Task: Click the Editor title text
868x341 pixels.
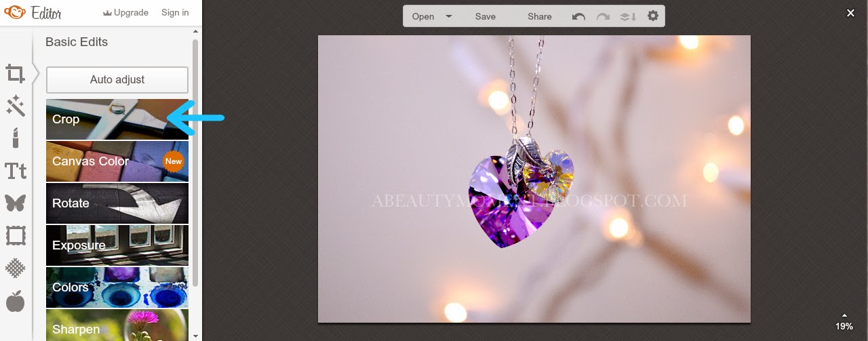Action: click(x=46, y=13)
